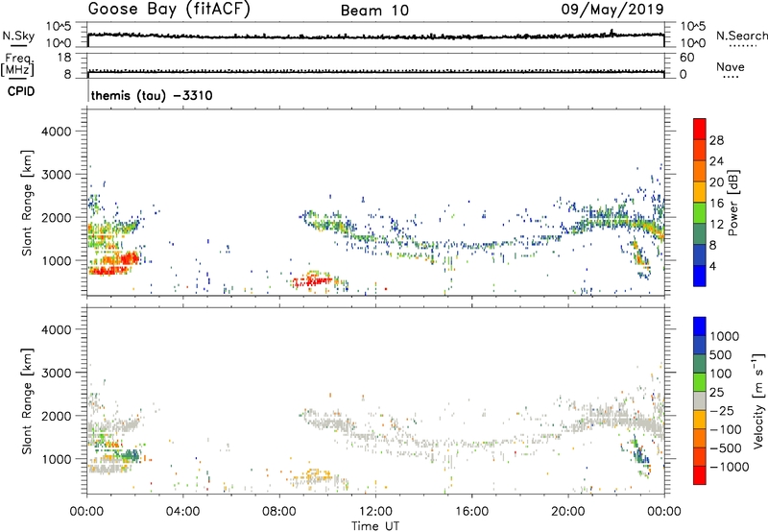The height and width of the screenshot is (532, 768).
Task: Click the "28" Power colorbar tick label
Action: point(716,140)
